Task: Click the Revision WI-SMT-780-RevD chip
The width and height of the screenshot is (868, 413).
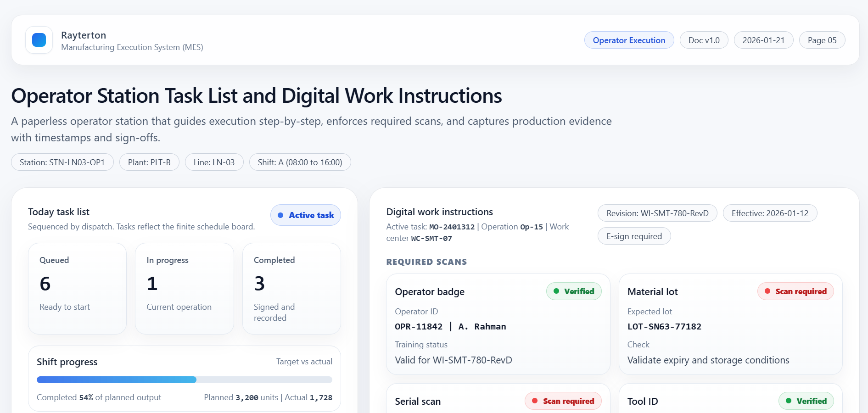Action: coord(657,213)
